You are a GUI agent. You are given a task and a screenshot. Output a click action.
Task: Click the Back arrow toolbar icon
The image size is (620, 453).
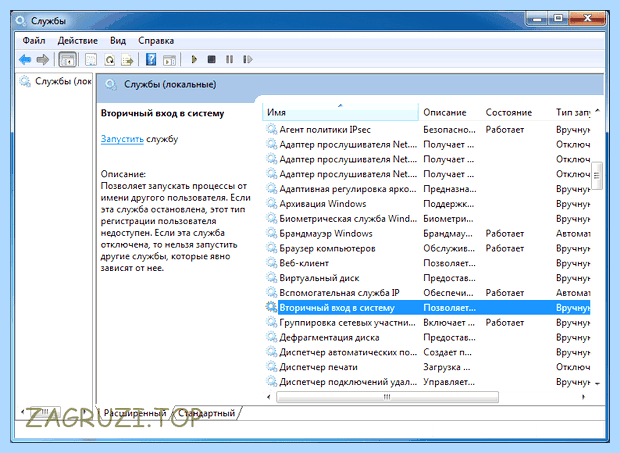25,60
